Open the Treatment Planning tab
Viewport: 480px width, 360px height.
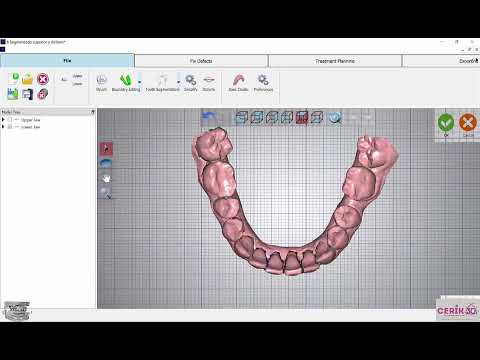pyautogui.click(x=335, y=61)
